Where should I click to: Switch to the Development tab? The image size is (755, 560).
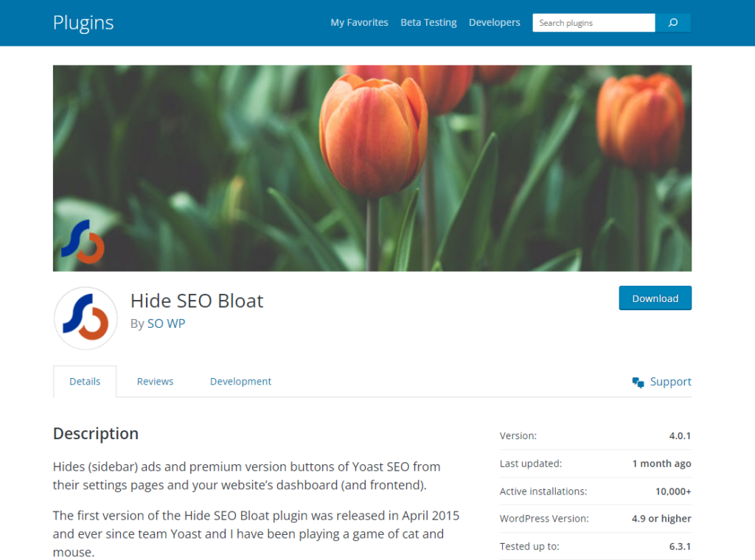tap(241, 382)
